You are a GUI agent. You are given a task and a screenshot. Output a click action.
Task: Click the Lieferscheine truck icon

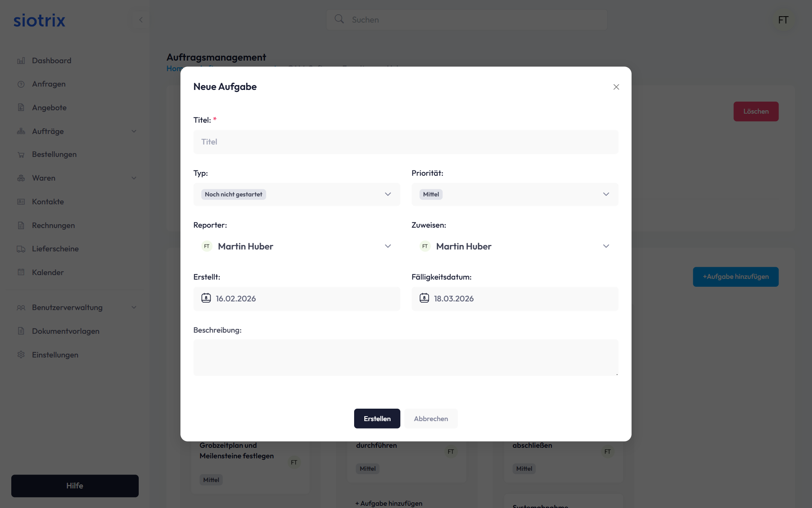pyautogui.click(x=21, y=249)
